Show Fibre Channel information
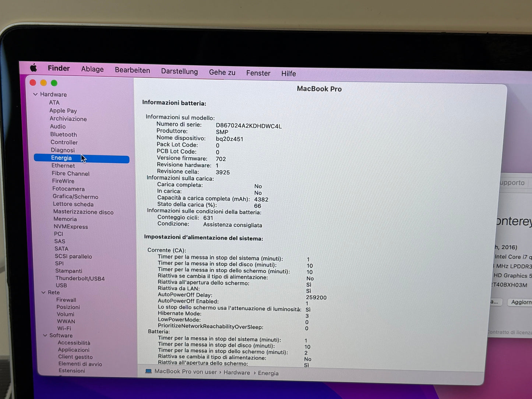The height and width of the screenshot is (399, 532). [x=71, y=173]
